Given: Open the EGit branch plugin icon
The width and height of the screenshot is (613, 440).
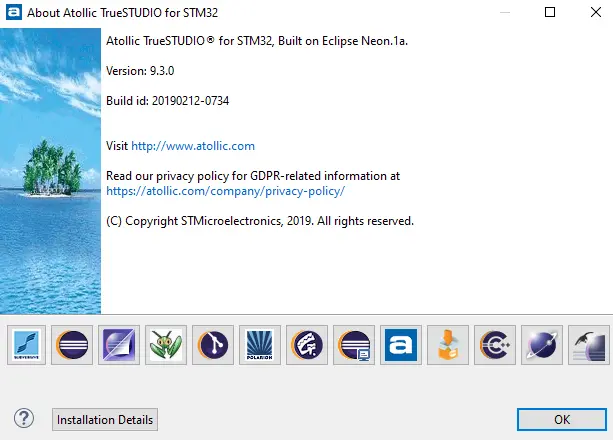Looking at the screenshot, I should pos(213,345).
